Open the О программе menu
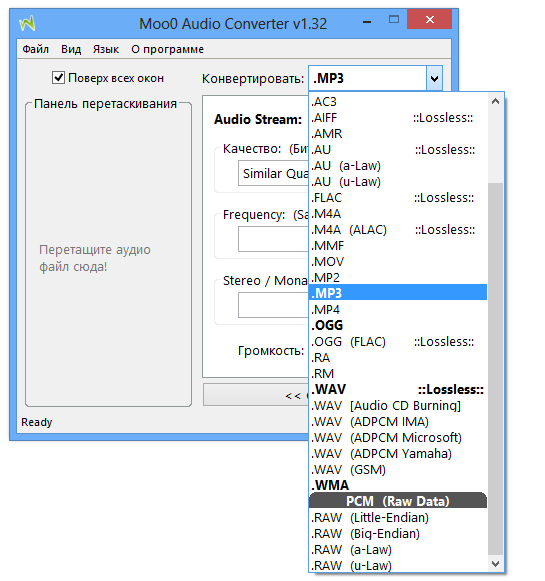The image size is (545, 581). coord(167,49)
